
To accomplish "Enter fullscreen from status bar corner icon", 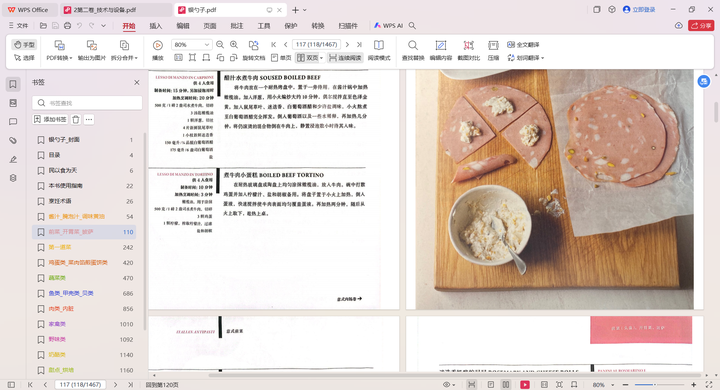I will click(709, 384).
